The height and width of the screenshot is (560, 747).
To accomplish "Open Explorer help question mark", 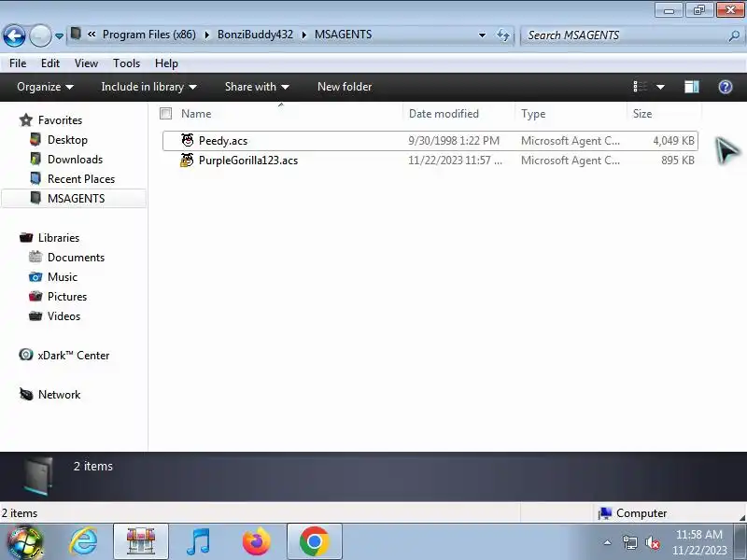I will click(726, 87).
